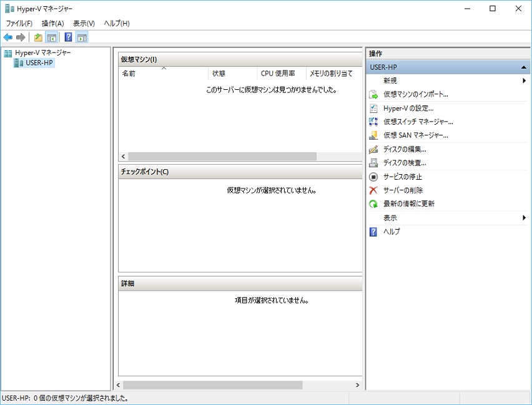Viewport: 532px width, 405px height.
Task: Click the 表示 action label
Action: click(x=390, y=218)
